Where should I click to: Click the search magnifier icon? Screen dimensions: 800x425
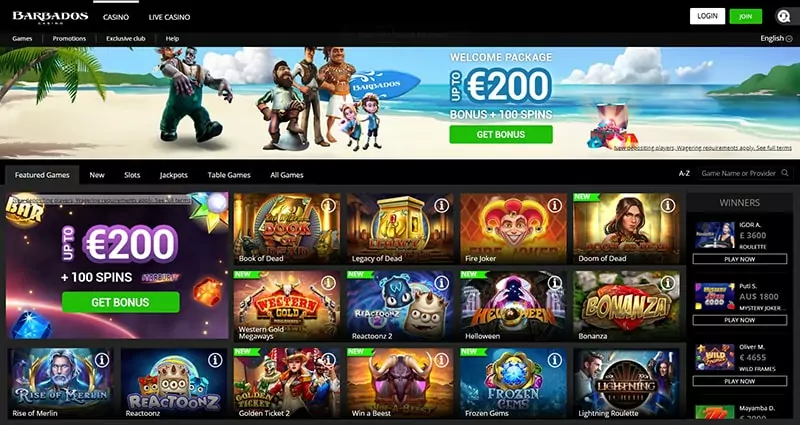785,173
